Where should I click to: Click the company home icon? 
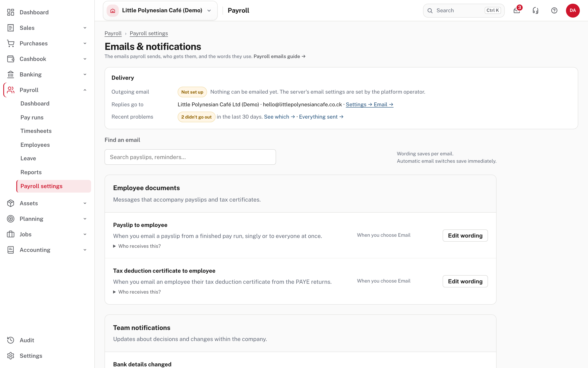pos(113,10)
